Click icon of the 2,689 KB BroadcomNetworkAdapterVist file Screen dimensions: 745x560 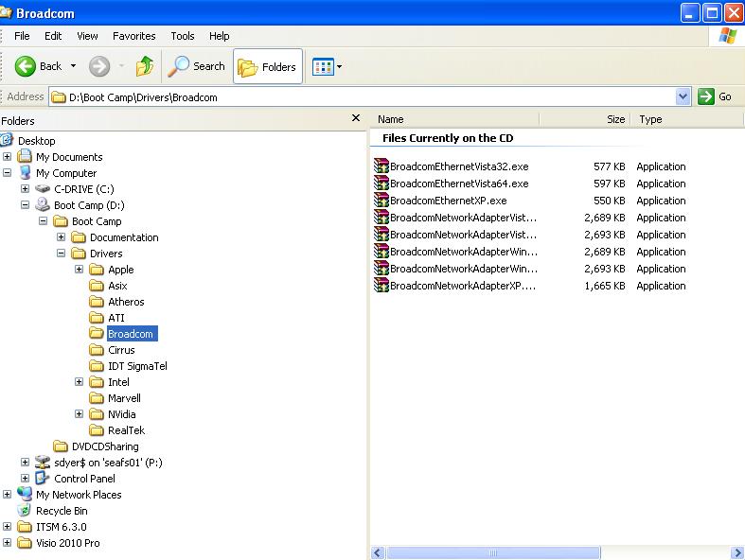pos(381,218)
